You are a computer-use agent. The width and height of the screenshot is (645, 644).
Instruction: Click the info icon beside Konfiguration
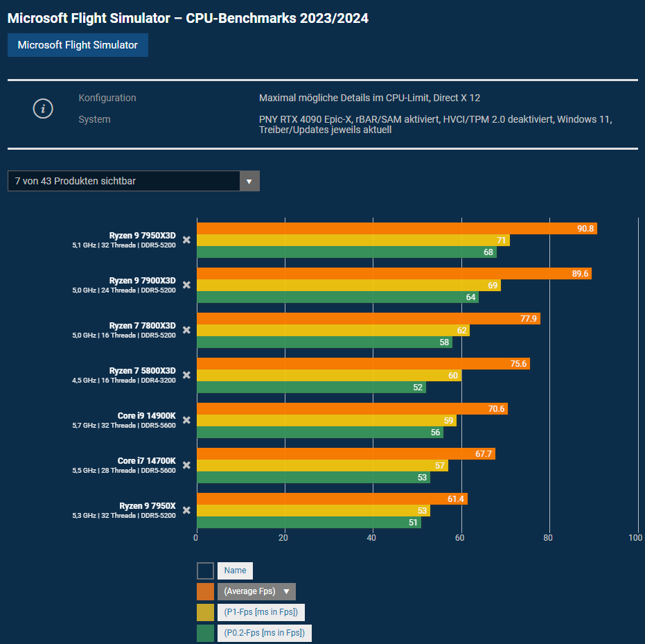click(43, 109)
